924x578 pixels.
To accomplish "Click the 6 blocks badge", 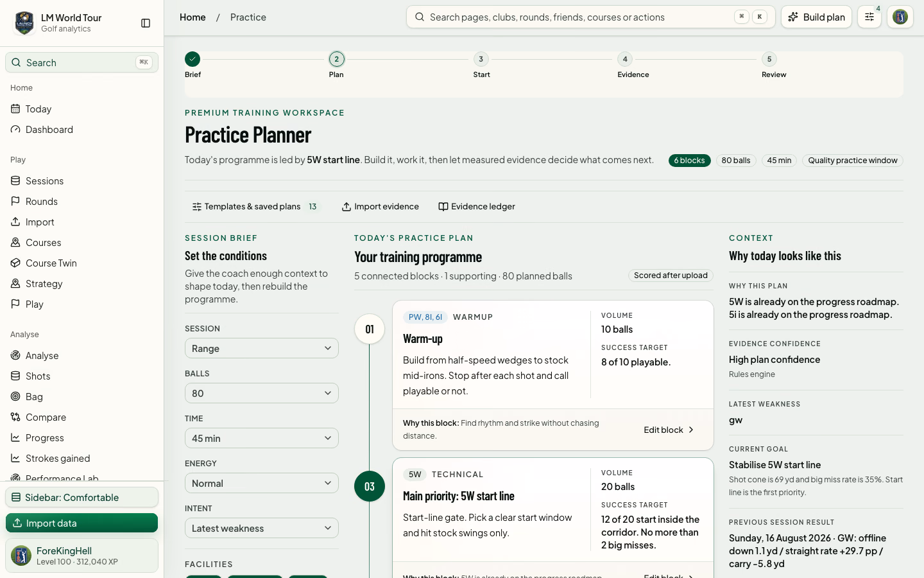I will pos(689,161).
